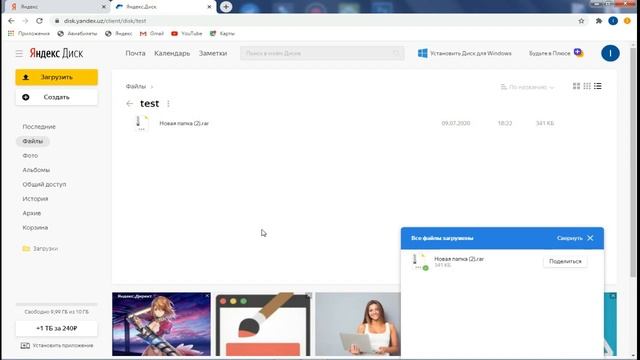Open the hamburger menu beside Яндекс Диск logo

(19, 53)
